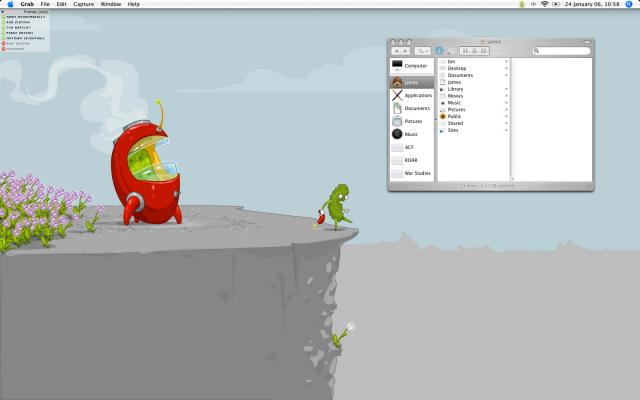Go forward in the Finder window
The height and width of the screenshot is (400, 640).
pyautogui.click(x=405, y=51)
